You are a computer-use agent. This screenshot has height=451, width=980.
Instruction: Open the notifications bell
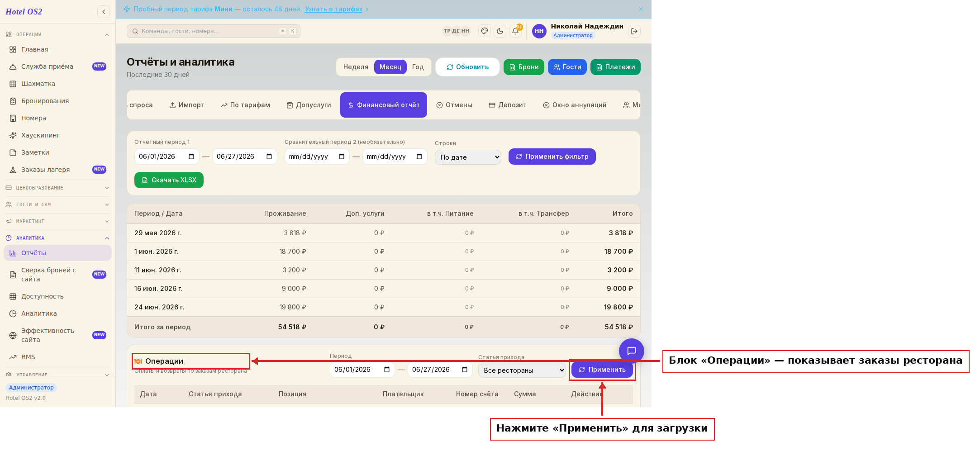[x=515, y=31]
